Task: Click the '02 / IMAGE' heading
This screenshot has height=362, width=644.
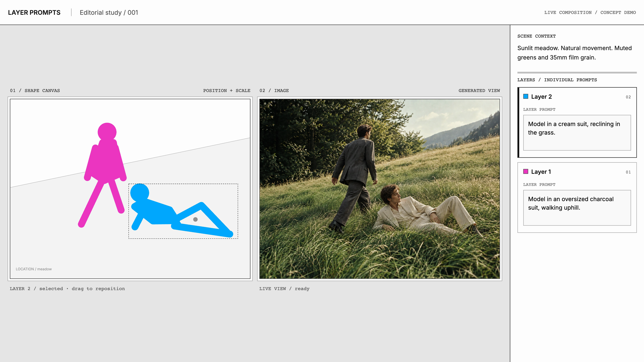Action: click(274, 90)
